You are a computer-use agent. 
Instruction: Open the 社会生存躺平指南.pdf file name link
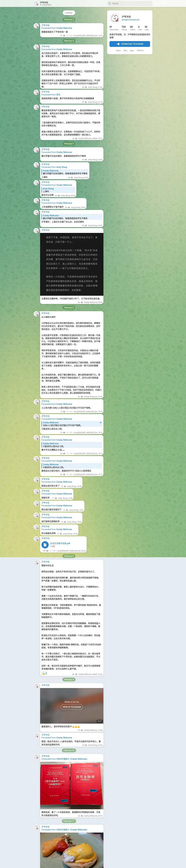(60, 543)
